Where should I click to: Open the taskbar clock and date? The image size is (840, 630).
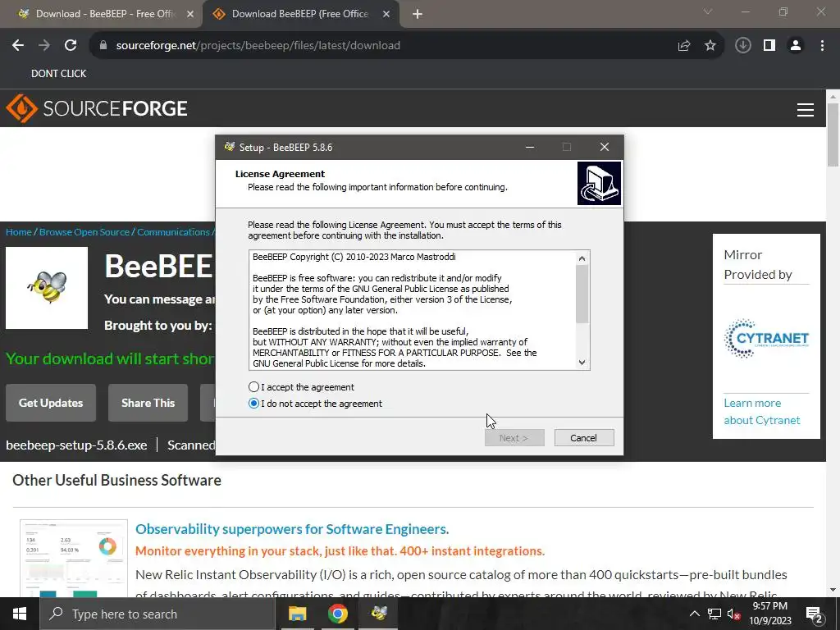pyautogui.click(x=769, y=614)
